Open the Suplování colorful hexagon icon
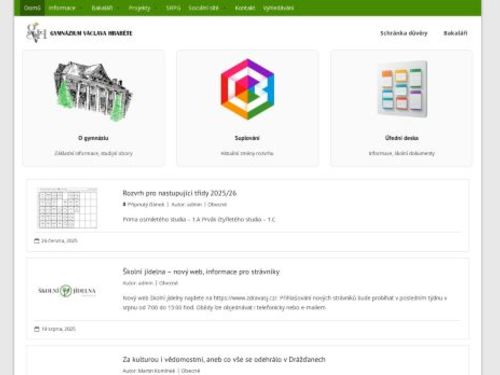 [x=247, y=89]
